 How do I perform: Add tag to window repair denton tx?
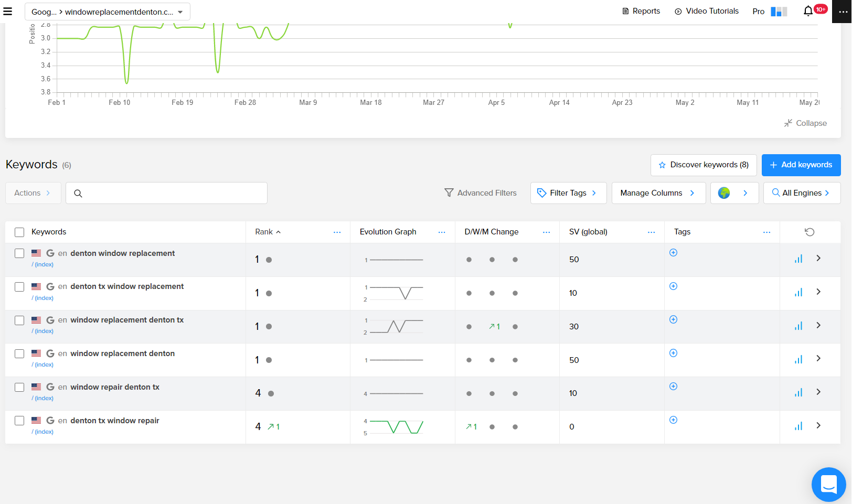tap(674, 387)
